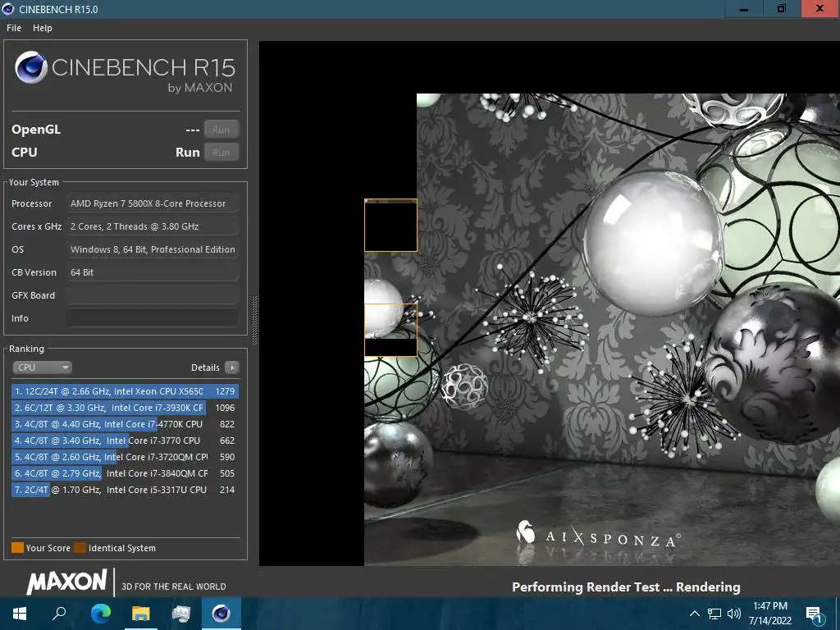The height and width of the screenshot is (630, 840).
Task: Open the taskbar clock and date
Action: click(x=769, y=614)
